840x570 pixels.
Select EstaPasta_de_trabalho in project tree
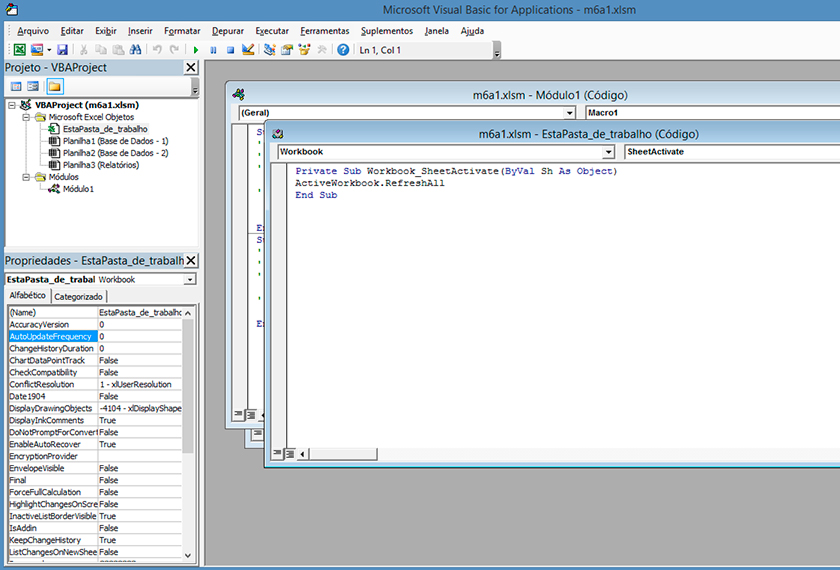105,129
